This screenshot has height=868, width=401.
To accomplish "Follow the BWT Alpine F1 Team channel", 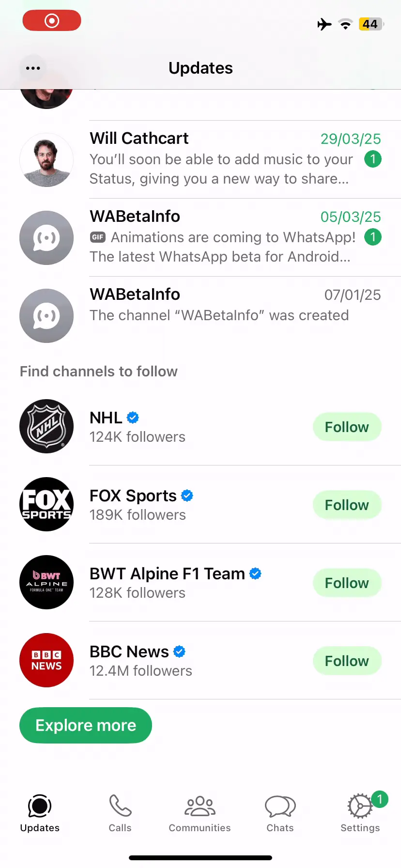I will pyautogui.click(x=347, y=583).
